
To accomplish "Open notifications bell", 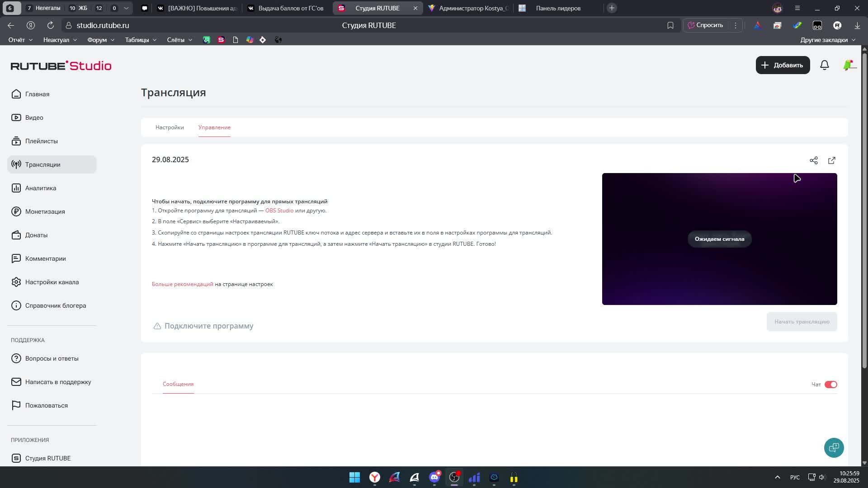I will [824, 65].
